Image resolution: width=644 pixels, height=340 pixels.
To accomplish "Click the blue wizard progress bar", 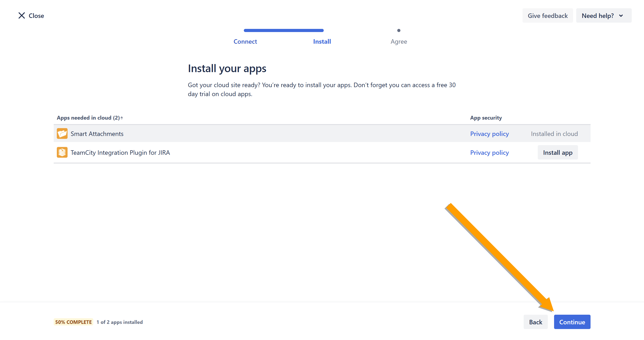I will click(x=283, y=30).
